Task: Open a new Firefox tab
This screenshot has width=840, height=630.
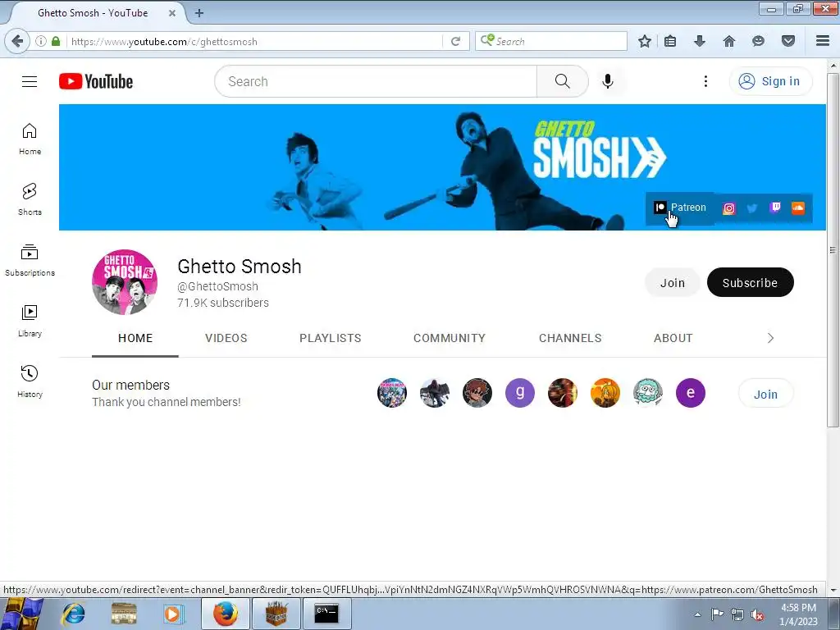Action: point(199,13)
